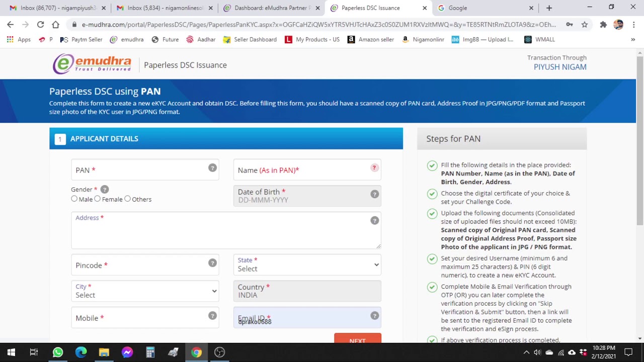Click the Address text area

[226, 230]
